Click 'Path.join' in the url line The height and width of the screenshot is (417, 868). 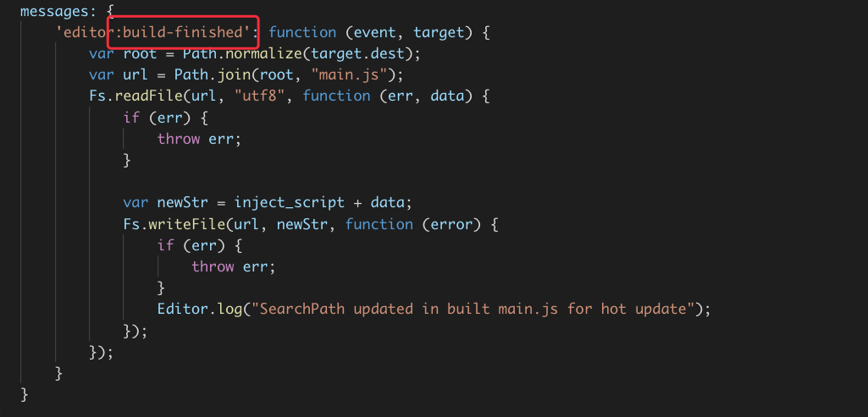coord(204,74)
